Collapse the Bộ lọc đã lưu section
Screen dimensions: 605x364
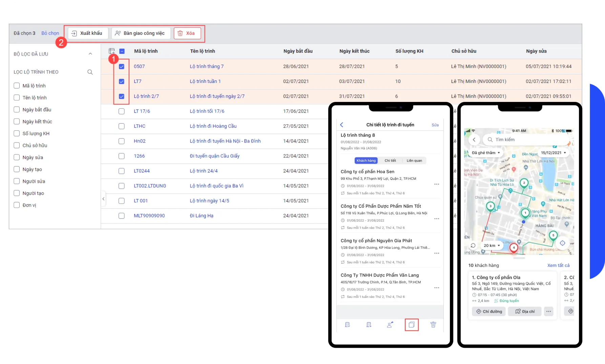pyautogui.click(x=90, y=54)
